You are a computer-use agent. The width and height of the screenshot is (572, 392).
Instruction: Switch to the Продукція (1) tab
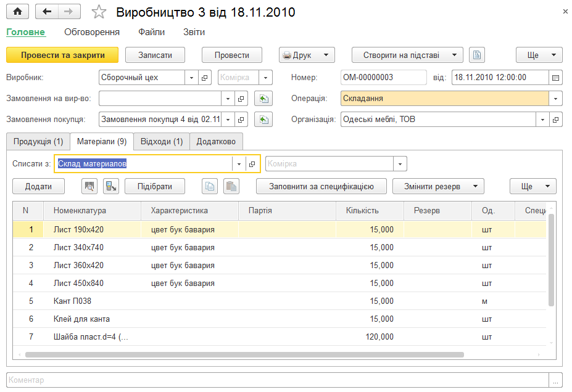pyautogui.click(x=38, y=141)
